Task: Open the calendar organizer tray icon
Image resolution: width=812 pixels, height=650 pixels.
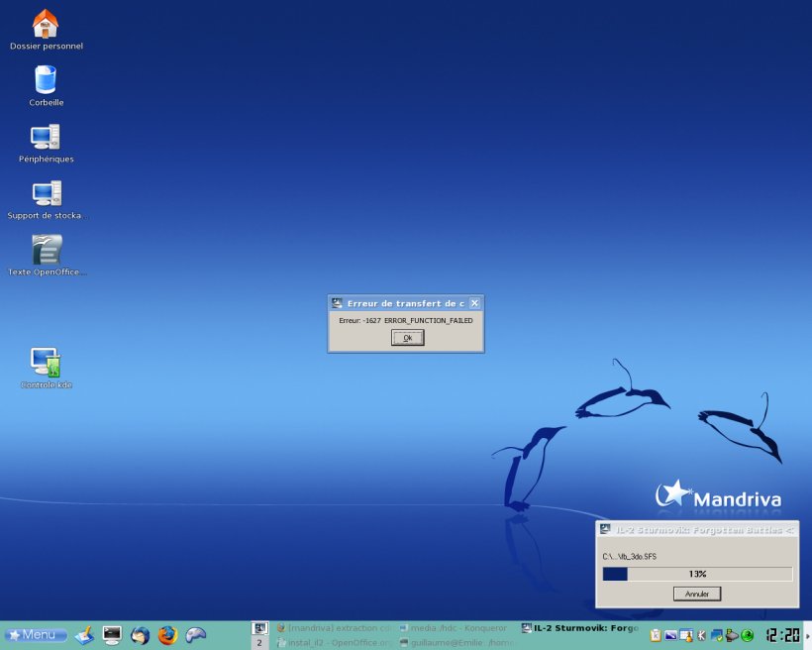Action: [x=686, y=635]
